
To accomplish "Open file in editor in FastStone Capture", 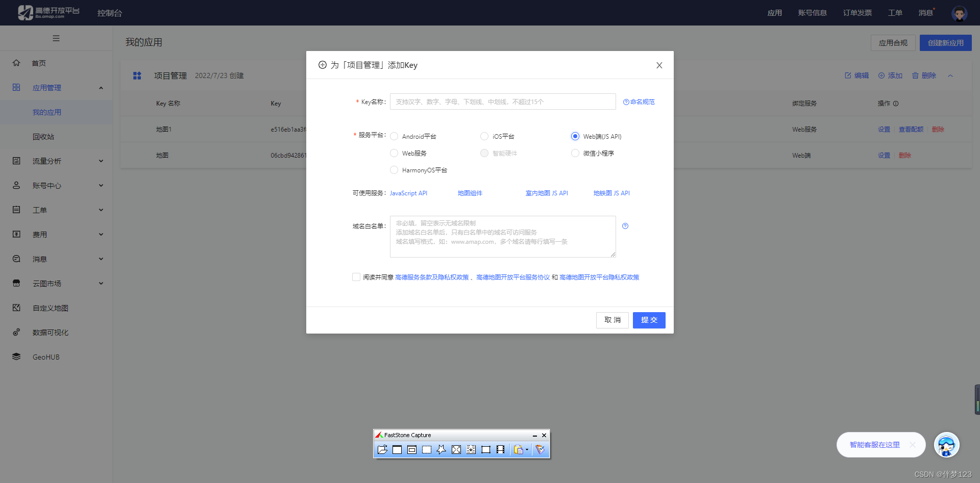I will 382,449.
